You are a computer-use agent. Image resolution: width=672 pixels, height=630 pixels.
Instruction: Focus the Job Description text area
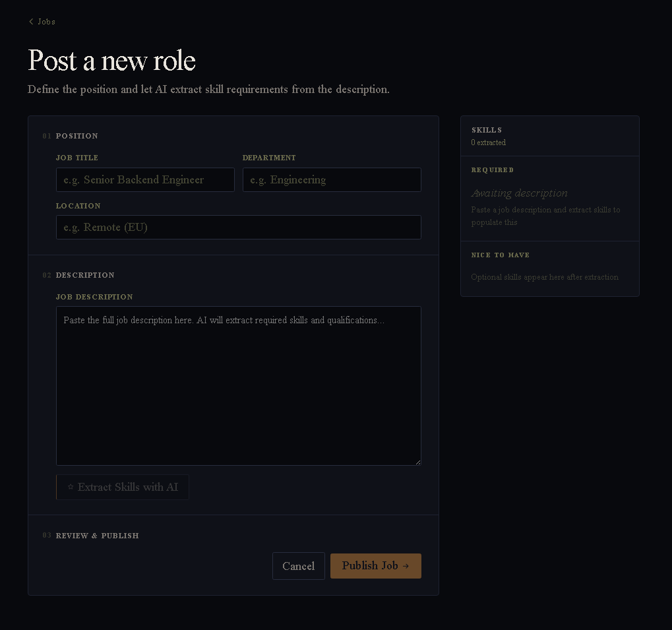pyautogui.click(x=239, y=385)
